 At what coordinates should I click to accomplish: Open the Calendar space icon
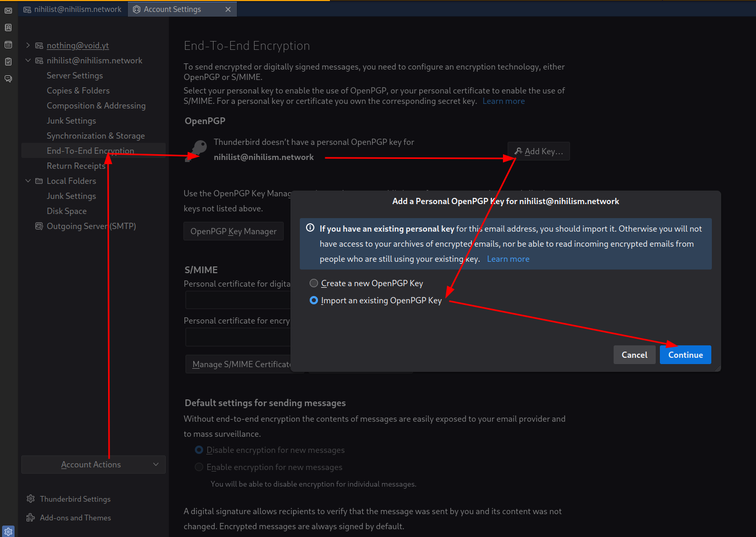point(8,45)
